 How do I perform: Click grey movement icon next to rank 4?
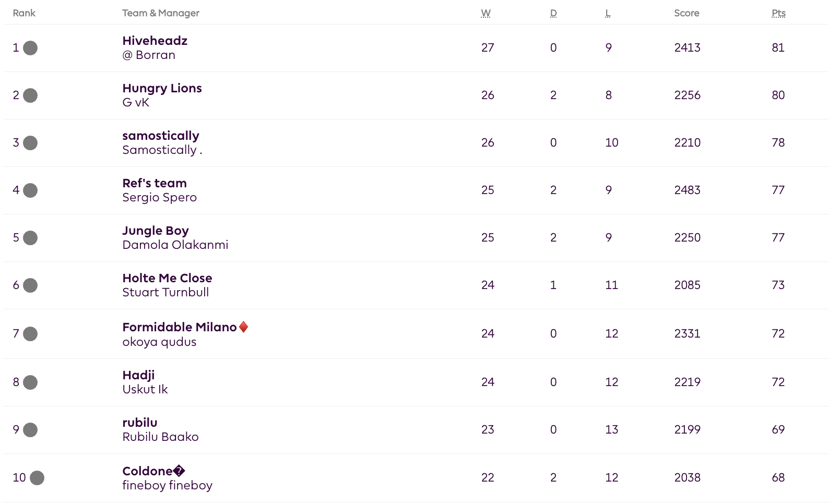click(x=30, y=190)
